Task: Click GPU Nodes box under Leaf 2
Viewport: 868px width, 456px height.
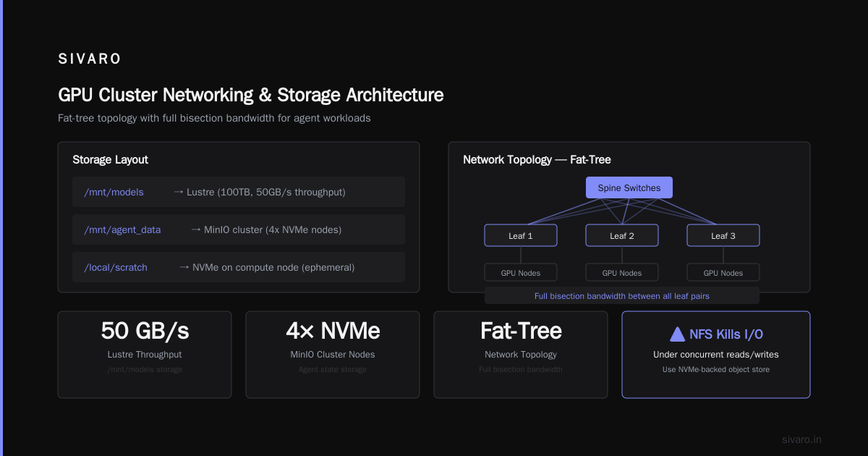Action: point(622,273)
